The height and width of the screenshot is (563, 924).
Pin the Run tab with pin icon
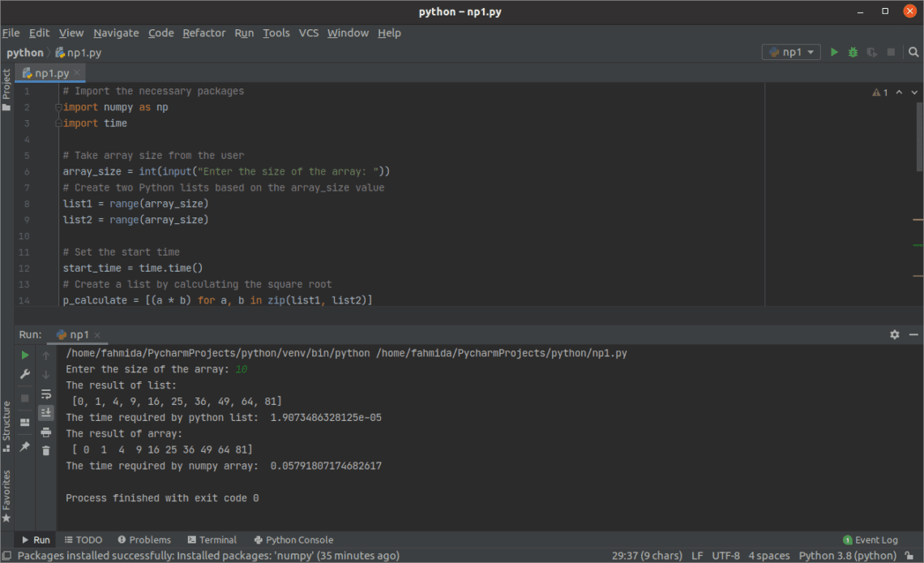click(24, 446)
